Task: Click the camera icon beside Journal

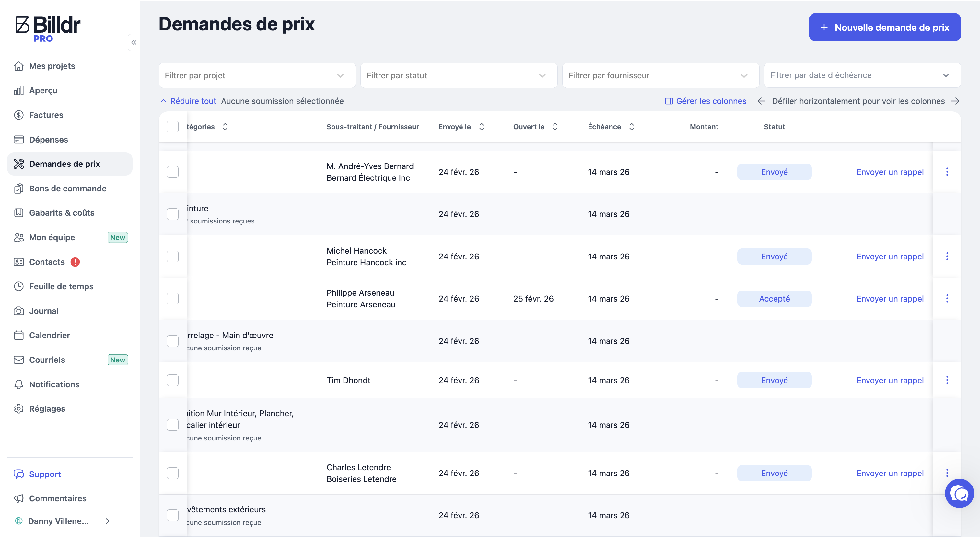Action: 19,311
